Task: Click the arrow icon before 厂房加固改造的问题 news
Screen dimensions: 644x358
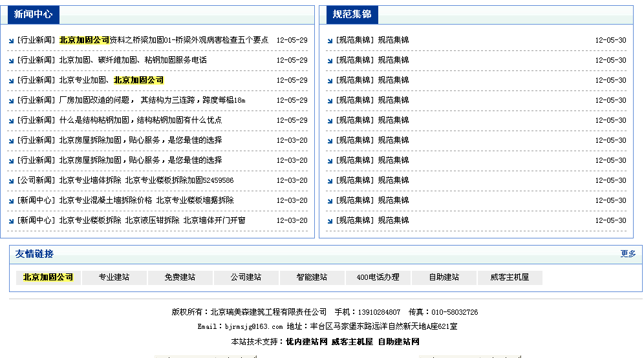Action: tap(12, 101)
